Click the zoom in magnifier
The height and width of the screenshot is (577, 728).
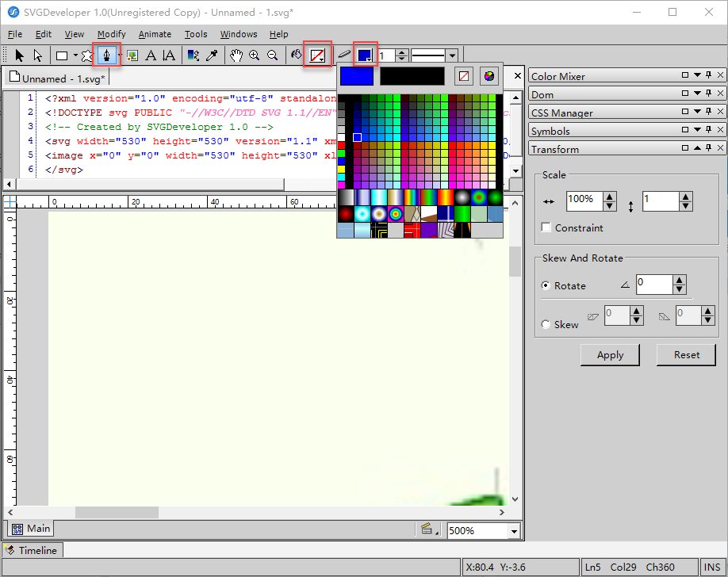point(254,55)
